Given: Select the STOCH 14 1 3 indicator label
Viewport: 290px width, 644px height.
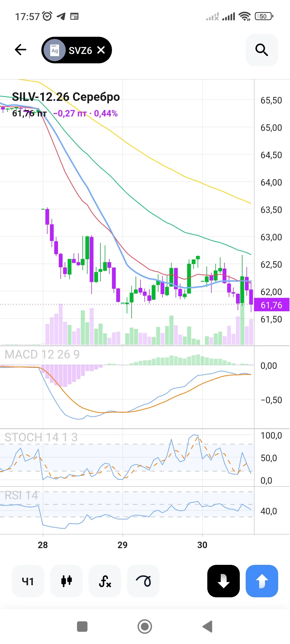Looking at the screenshot, I should pyautogui.click(x=41, y=437).
